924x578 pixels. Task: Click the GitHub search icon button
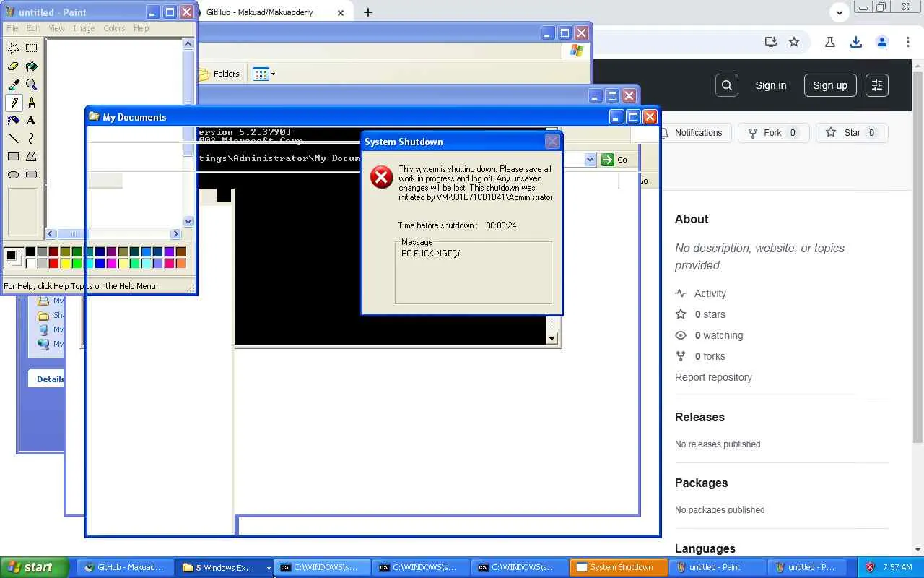point(727,85)
